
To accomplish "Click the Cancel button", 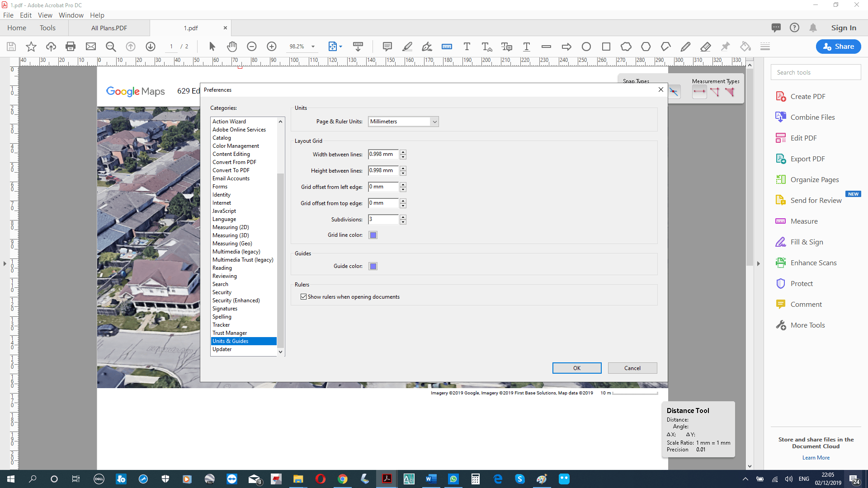I will [632, 368].
